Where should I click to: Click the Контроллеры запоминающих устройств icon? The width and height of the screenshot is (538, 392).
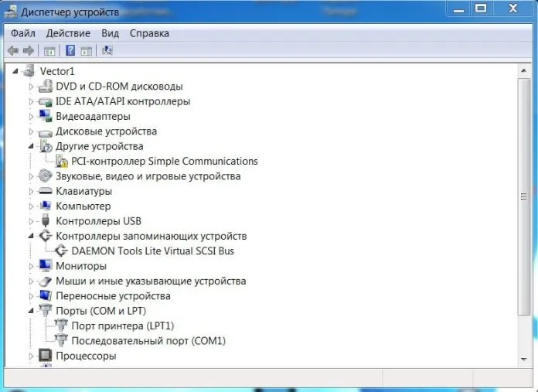click(x=45, y=236)
